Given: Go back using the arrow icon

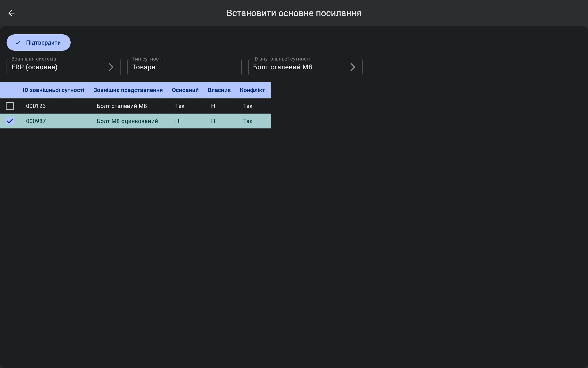Looking at the screenshot, I should click(11, 13).
